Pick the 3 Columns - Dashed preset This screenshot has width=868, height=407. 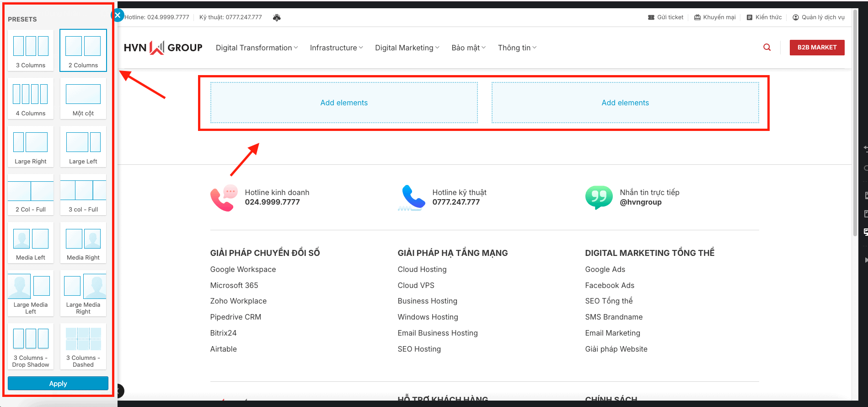tap(83, 347)
